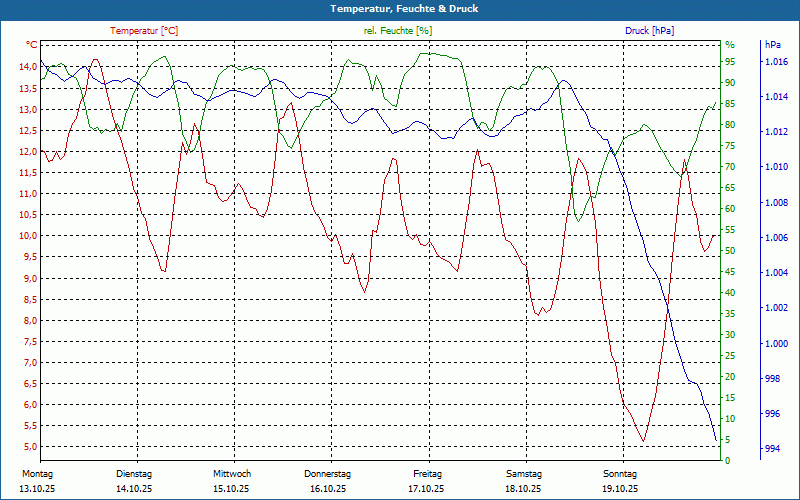Click the 994 tick on pressure axis
This screenshot has height=500, width=800.
772,449
